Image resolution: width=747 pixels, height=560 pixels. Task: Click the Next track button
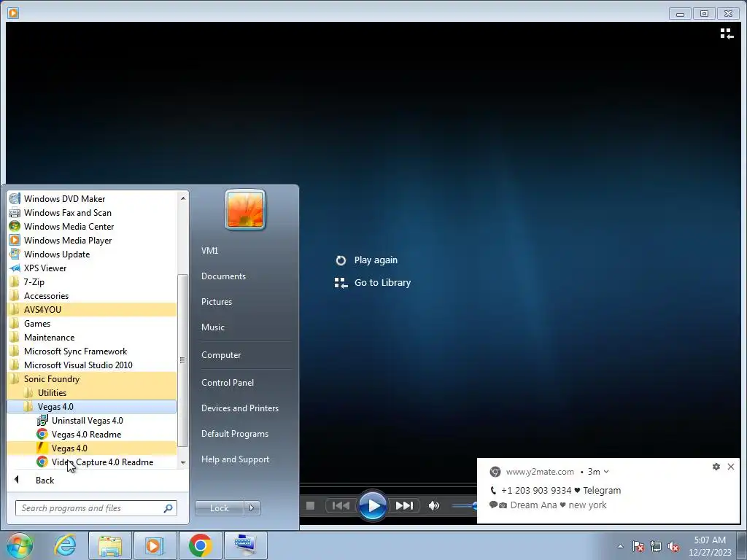[404, 505]
